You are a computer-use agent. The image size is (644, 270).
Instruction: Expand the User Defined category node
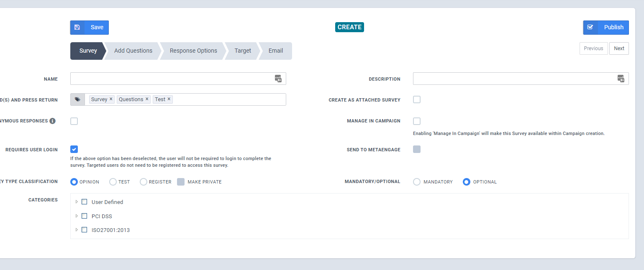pyautogui.click(x=77, y=202)
